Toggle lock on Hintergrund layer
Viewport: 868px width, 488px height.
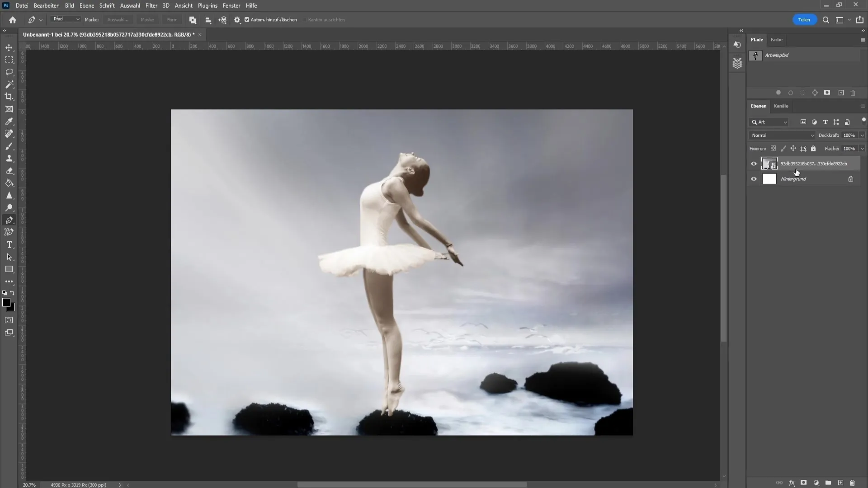click(x=851, y=179)
